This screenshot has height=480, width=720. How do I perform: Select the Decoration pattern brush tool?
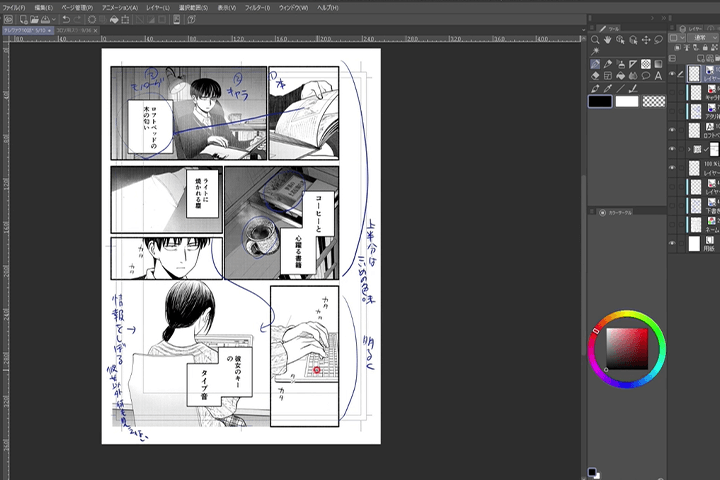click(x=646, y=64)
